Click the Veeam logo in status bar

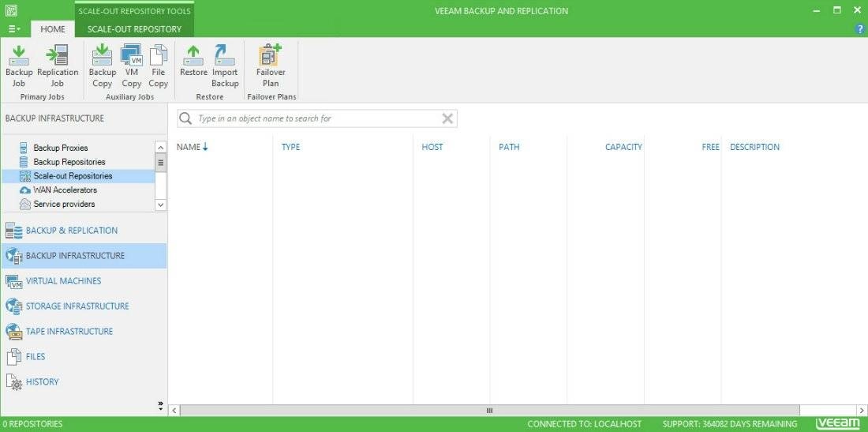[x=838, y=423]
